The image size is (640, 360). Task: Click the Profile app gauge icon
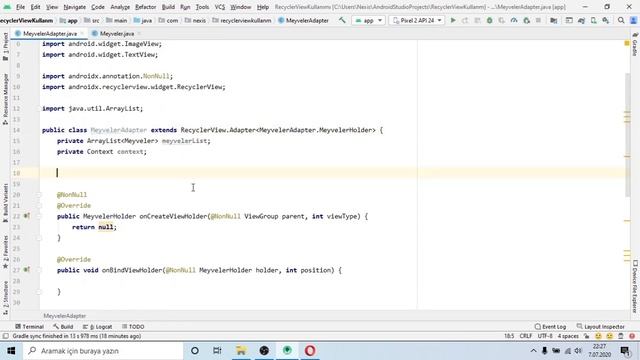(x=514, y=20)
